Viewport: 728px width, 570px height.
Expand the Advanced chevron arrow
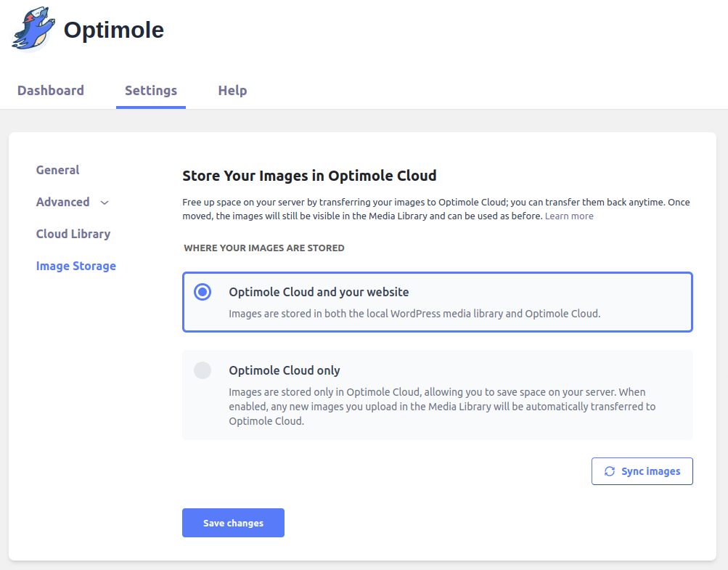pos(105,203)
